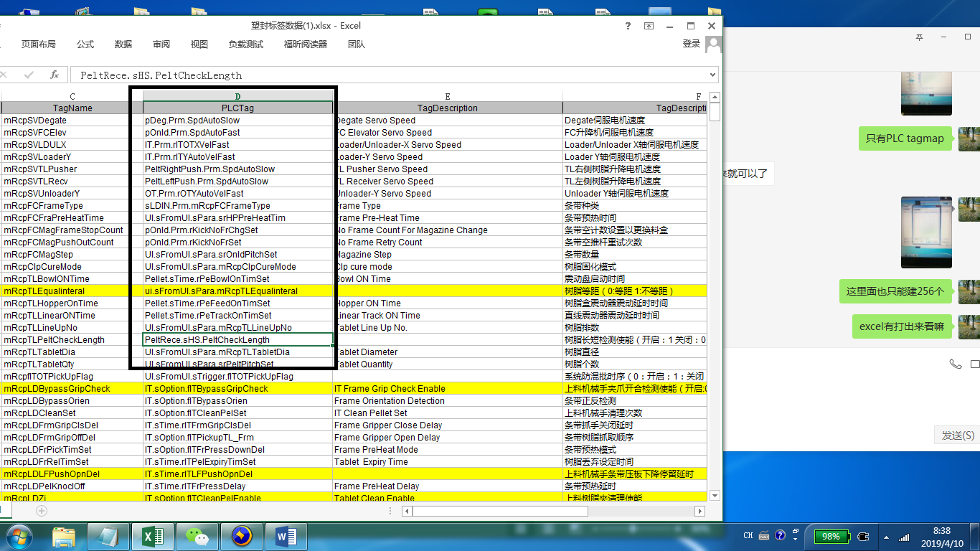Open the 公式 ribbon tab
Image resolution: width=980 pixels, height=551 pixels.
[x=85, y=44]
